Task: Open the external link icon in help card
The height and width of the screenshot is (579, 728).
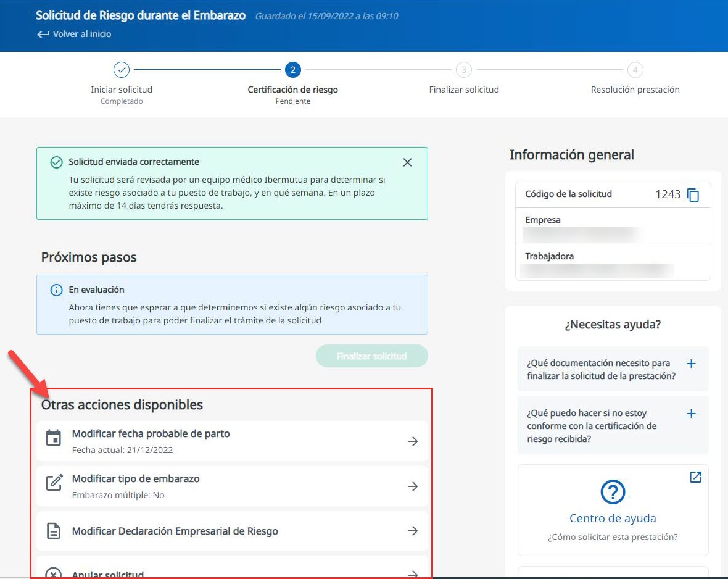Action: tap(695, 477)
